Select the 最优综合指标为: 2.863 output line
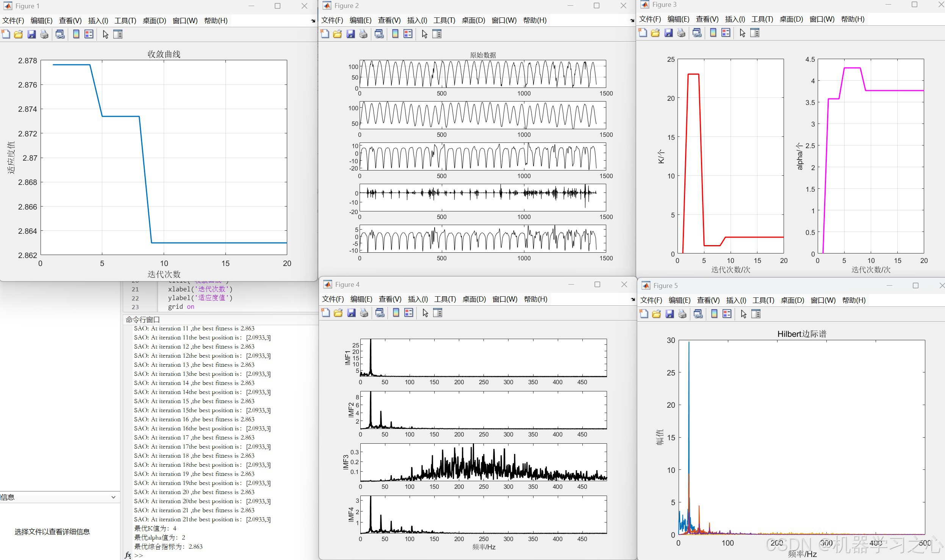The height and width of the screenshot is (560, 945). [x=168, y=546]
